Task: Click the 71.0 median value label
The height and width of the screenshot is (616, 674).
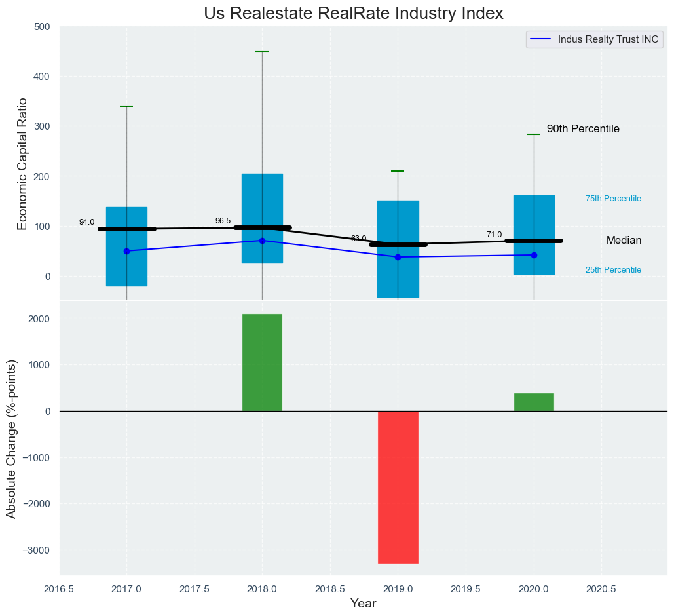Action: 494,235
